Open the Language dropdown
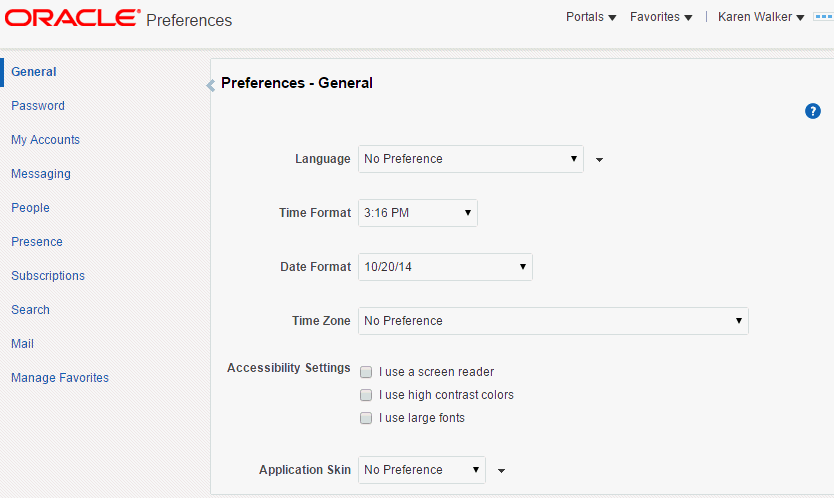The height and width of the screenshot is (498, 834). pyautogui.click(x=470, y=159)
